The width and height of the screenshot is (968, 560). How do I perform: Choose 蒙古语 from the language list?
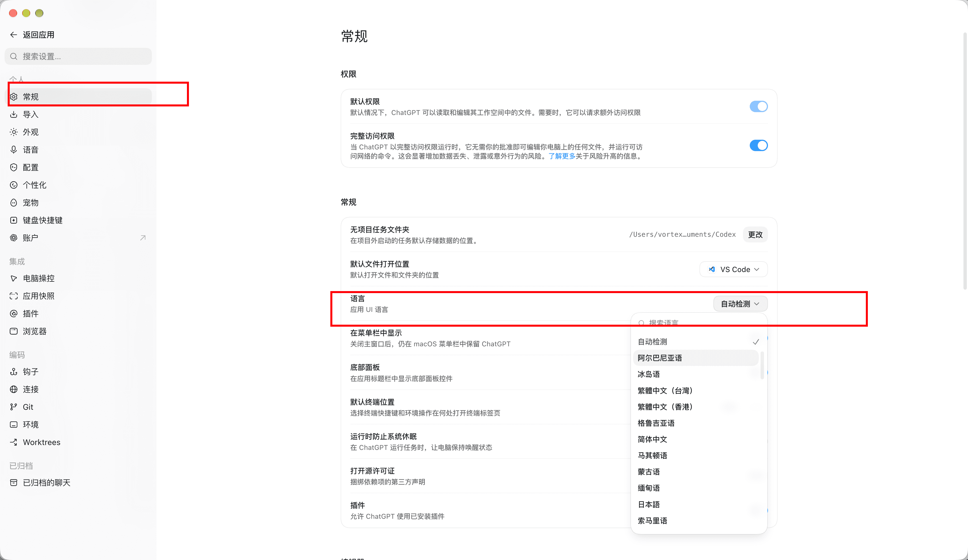click(696, 472)
